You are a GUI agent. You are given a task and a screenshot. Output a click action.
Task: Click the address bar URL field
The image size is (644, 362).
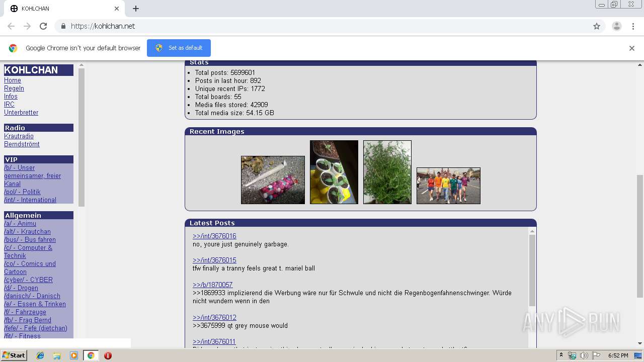(x=330, y=26)
